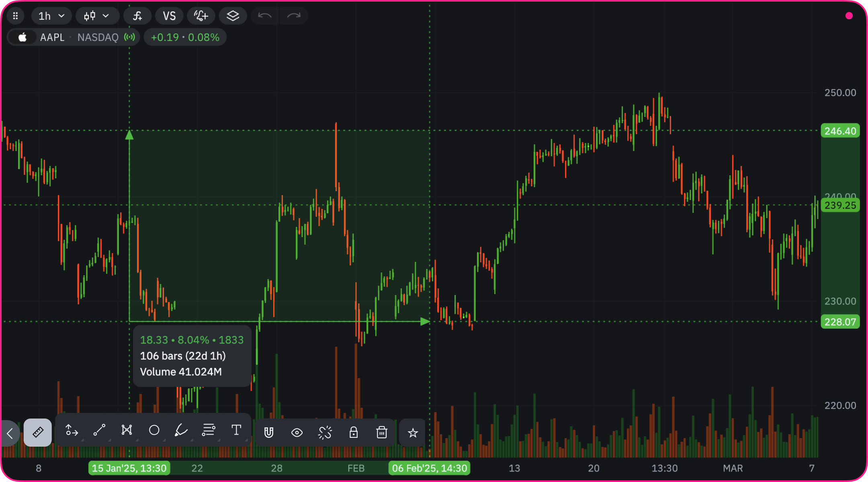
Task: Add drawing toolbar to favorites star
Action: coord(413,433)
